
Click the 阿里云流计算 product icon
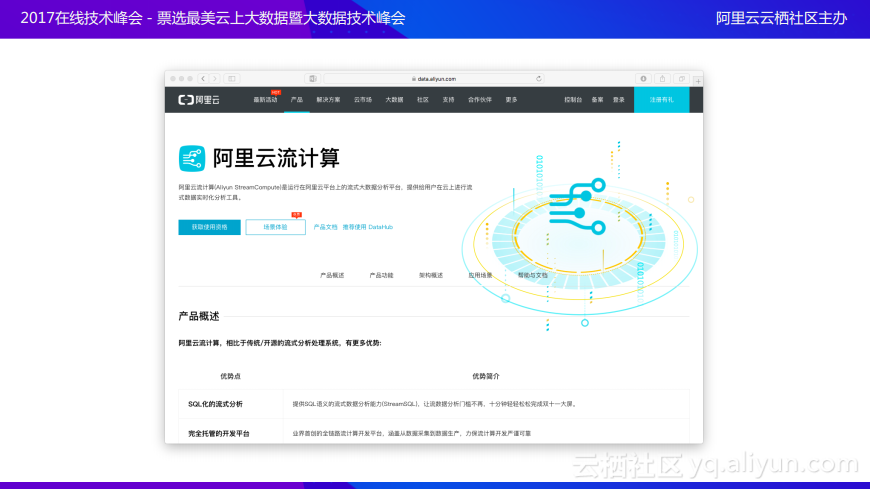click(x=192, y=158)
